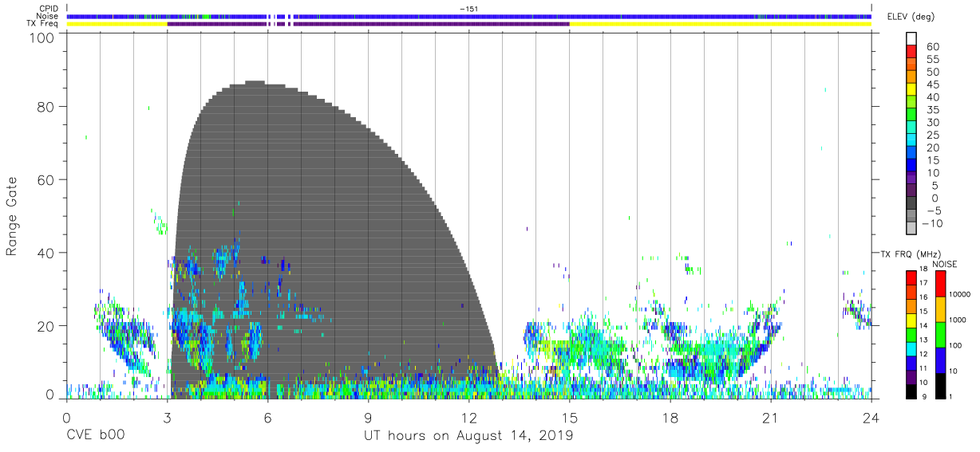This screenshot has width=980, height=452.
Task: Click the x-axis tick label '21'
Action: point(770,417)
